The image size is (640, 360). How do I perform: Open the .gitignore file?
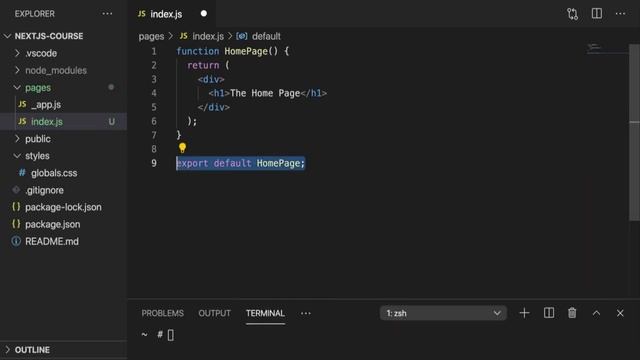(x=44, y=190)
